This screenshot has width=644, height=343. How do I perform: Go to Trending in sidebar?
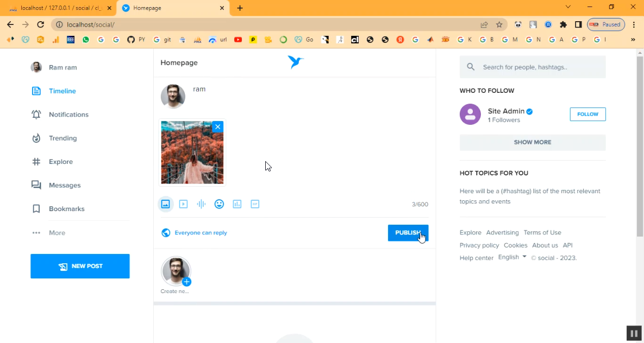(62, 138)
